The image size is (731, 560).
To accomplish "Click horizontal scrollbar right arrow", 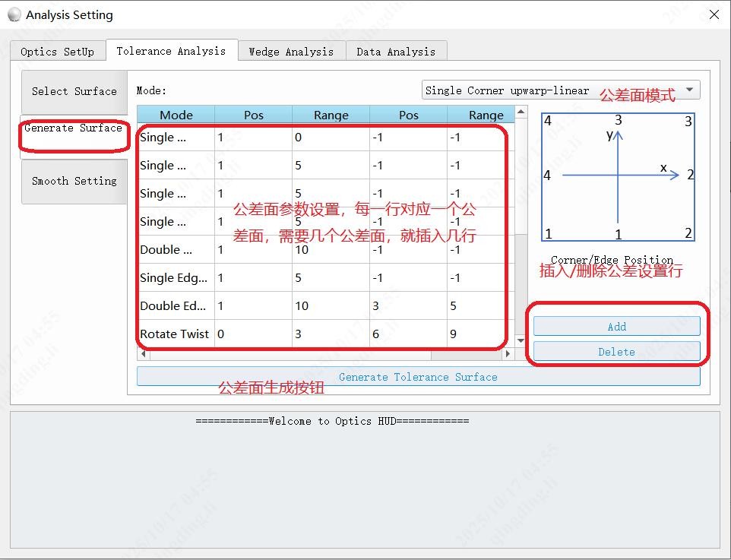I will tap(508, 354).
